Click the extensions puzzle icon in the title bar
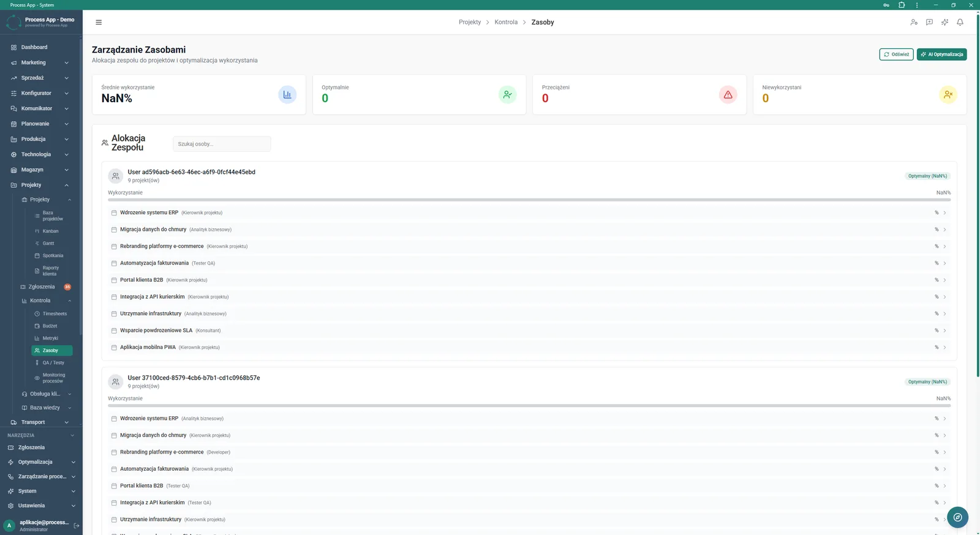Image resolution: width=980 pixels, height=535 pixels. coord(902,5)
